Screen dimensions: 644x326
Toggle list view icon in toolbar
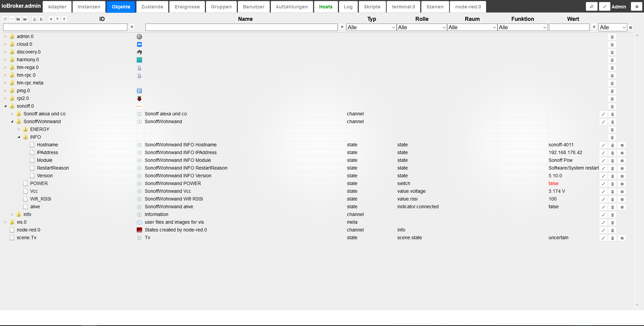tap(12, 19)
